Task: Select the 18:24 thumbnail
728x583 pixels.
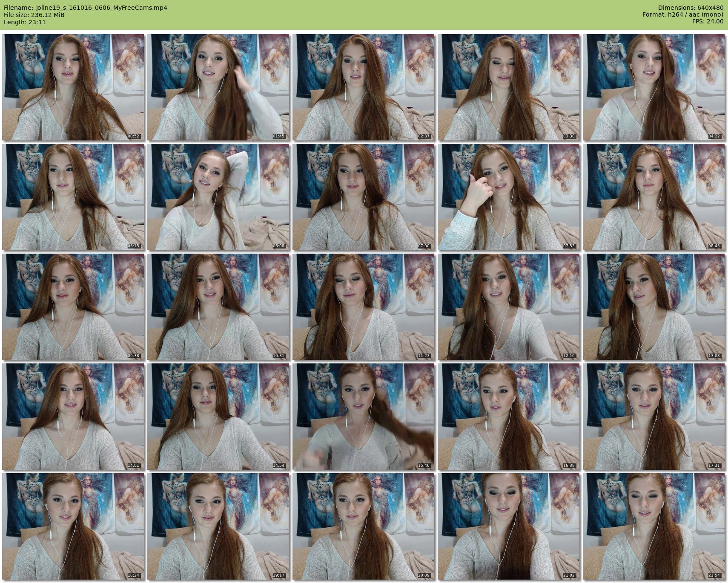Action: pyautogui.click(x=73, y=526)
